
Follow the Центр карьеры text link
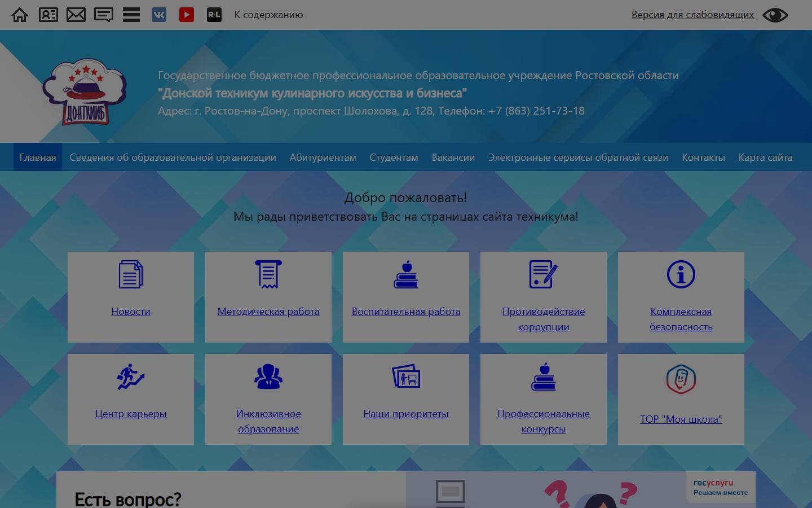[131, 414]
